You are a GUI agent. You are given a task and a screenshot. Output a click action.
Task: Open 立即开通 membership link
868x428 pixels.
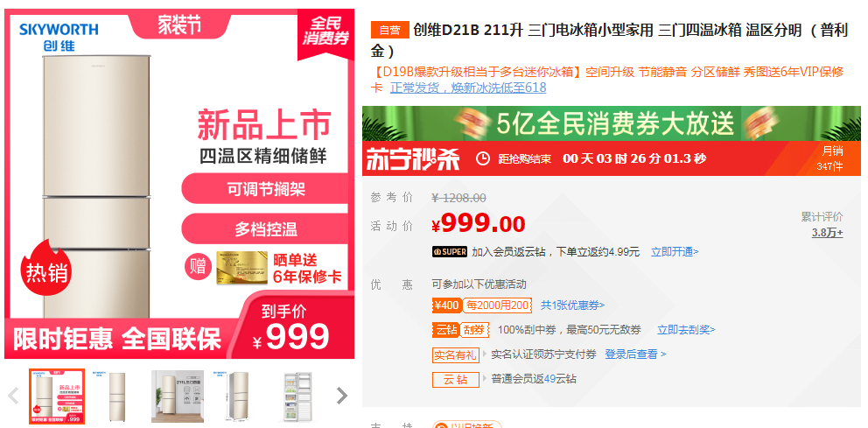[675, 252]
